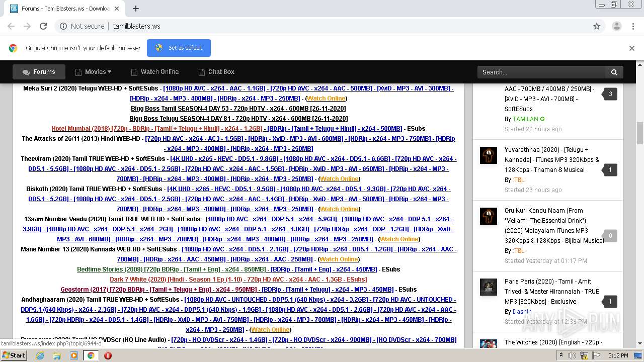This screenshot has height=362, width=644.
Task: Open the site information icon next to Not secure
Action: click(63, 26)
